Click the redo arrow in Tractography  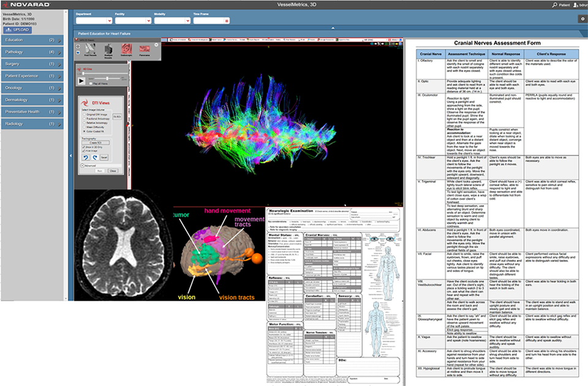pos(94,157)
